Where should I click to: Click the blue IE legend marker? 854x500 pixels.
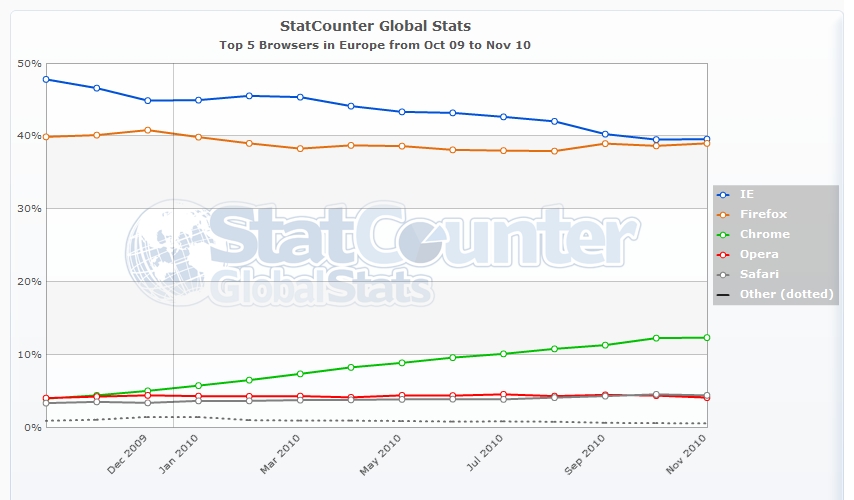(723, 194)
